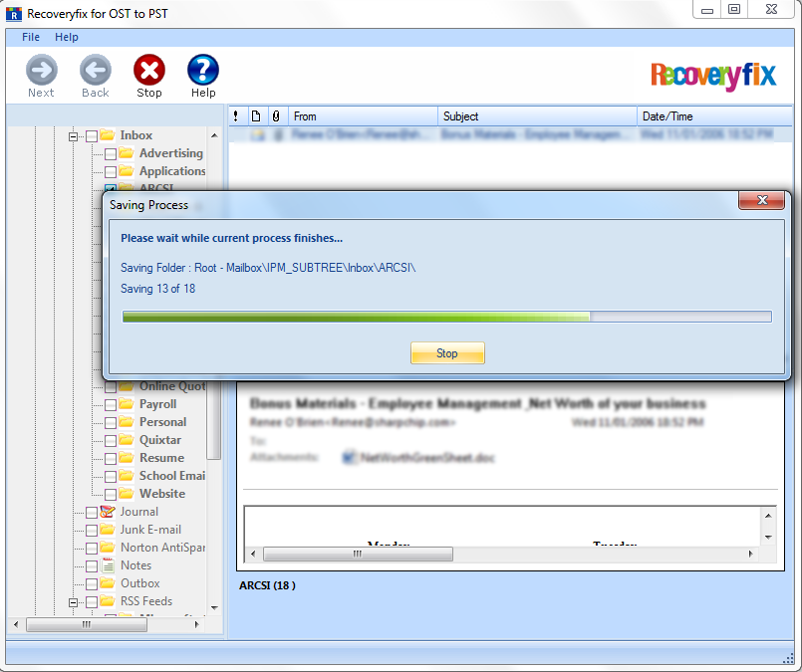
Task: Tick the Applications folder checkbox
Action: [x=111, y=172]
